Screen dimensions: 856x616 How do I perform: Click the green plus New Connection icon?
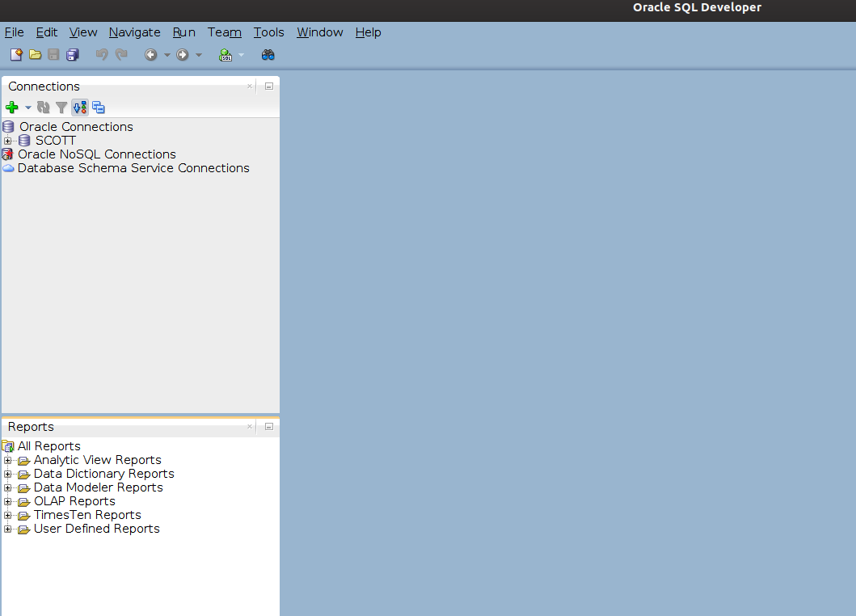[x=12, y=108]
